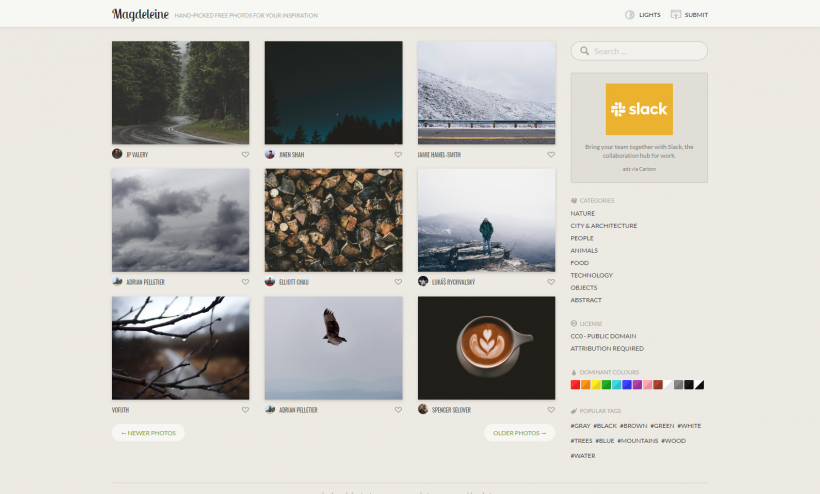This screenshot has width=820, height=494.
Task: Like the Lukáš Rychvalský hiker photo
Action: pyautogui.click(x=551, y=282)
